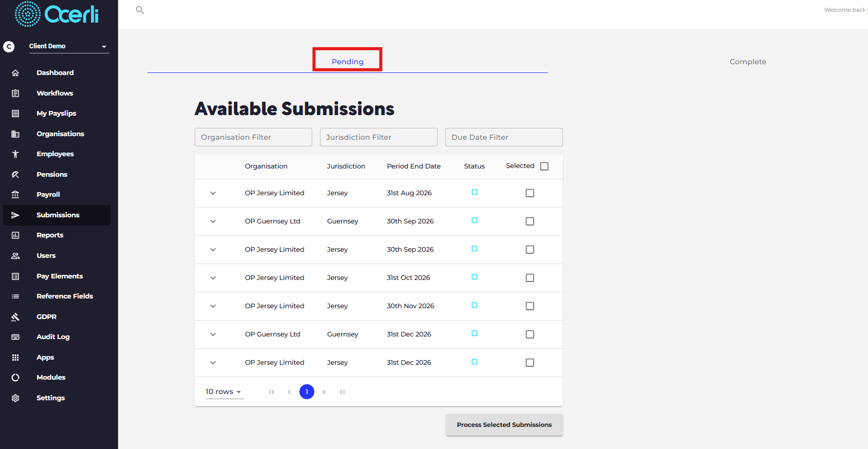Go to the next results page
The image size is (868, 449).
tap(324, 392)
